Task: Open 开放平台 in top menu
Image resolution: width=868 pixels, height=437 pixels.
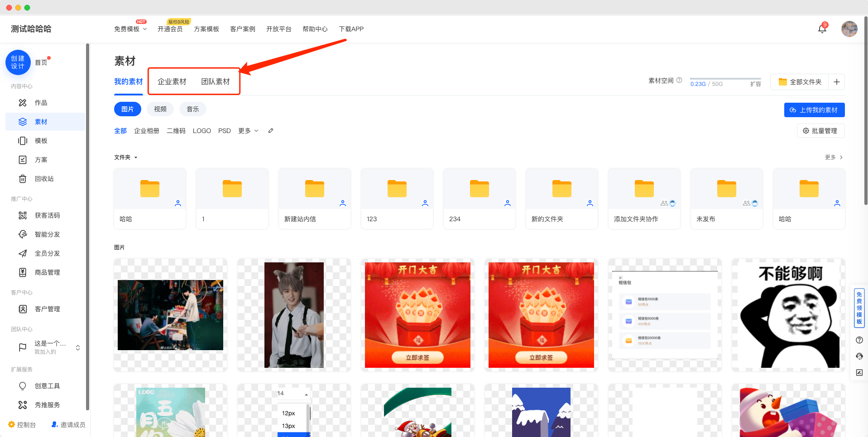Action: click(x=279, y=29)
